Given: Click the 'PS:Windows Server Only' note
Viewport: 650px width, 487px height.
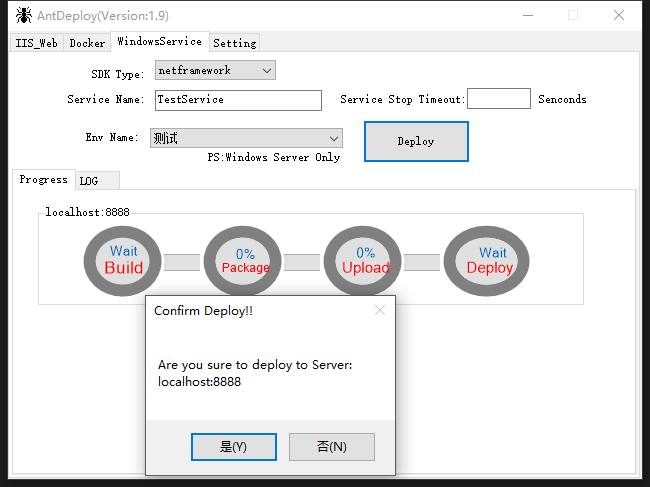Looking at the screenshot, I should pyautogui.click(x=274, y=157).
